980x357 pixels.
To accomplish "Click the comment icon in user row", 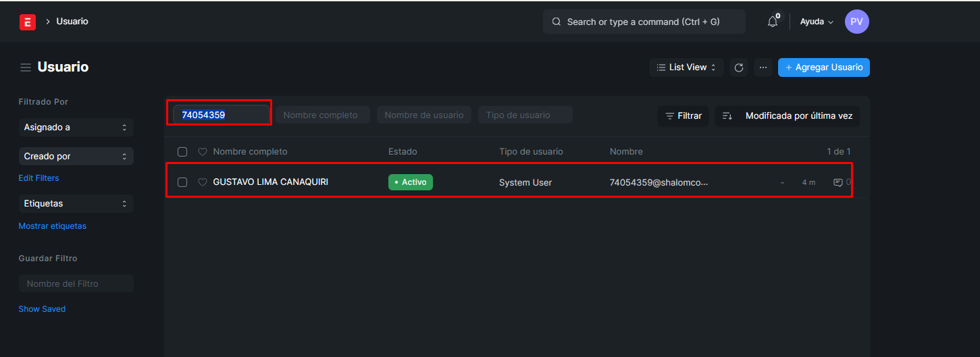I will (837, 182).
